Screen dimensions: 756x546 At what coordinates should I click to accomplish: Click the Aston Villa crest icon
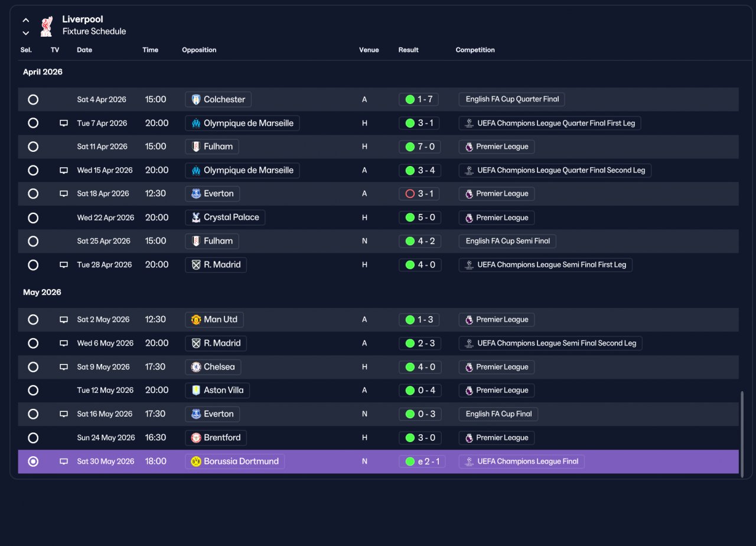[x=196, y=391]
